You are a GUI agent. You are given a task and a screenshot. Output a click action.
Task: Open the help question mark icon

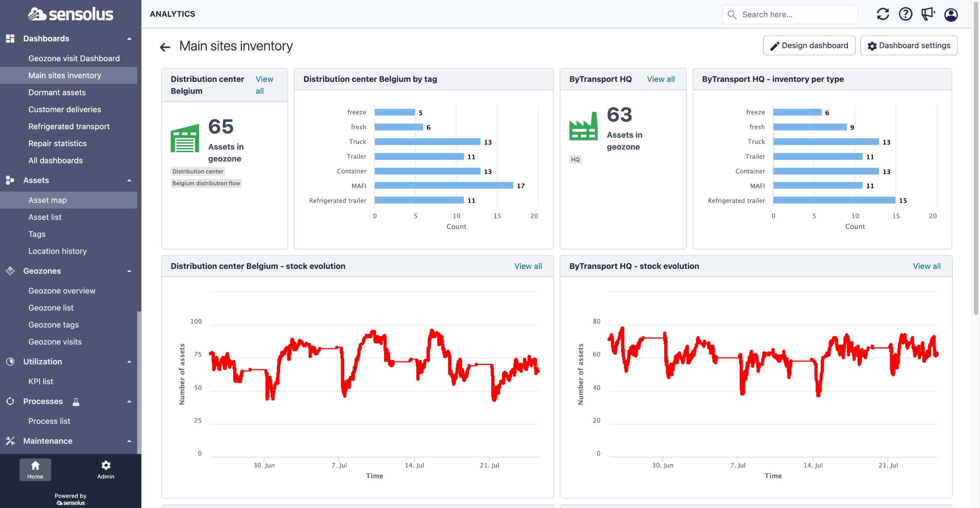coord(905,14)
